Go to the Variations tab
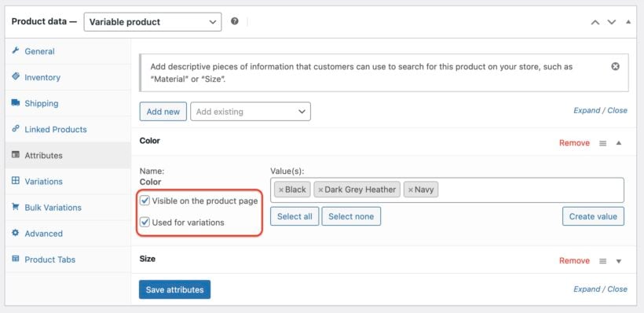The image size is (644, 313). pyautogui.click(x=43, y=182)
